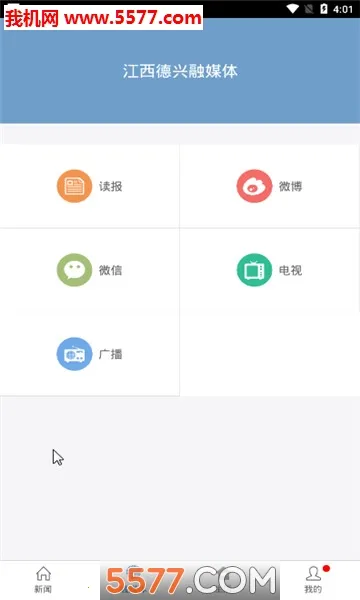Check the Wi-Fi status bar icon
The image size is (360, 600).
click(293, 9)
